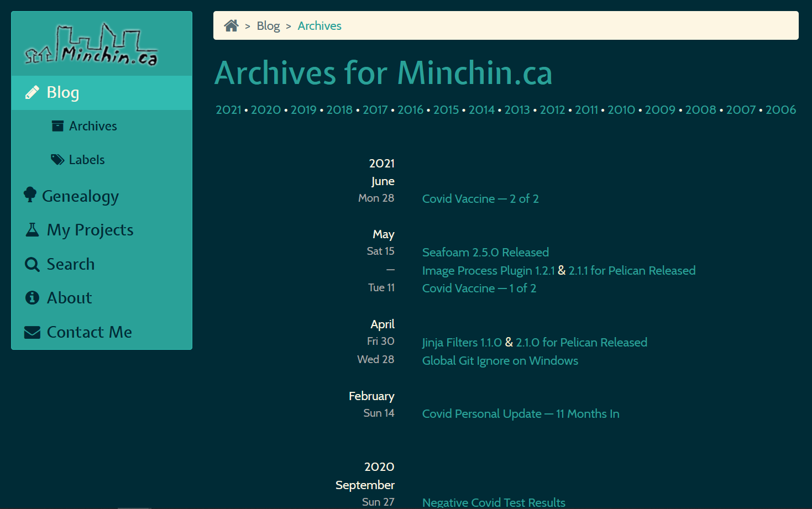Jump to year 2020 in year list

coord(266,109)
